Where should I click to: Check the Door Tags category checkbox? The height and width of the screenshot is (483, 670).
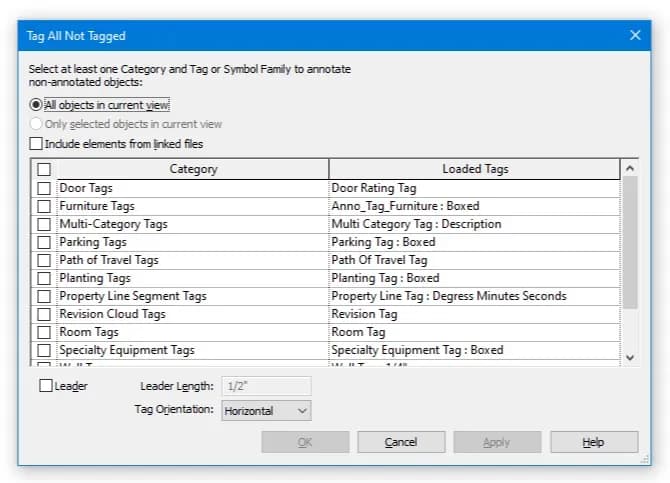click(x=44, y=188)
